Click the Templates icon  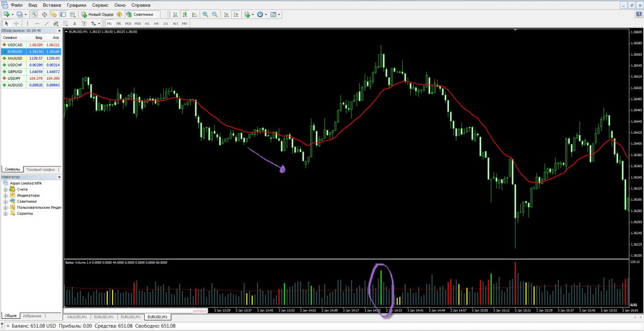click(273, 15)
